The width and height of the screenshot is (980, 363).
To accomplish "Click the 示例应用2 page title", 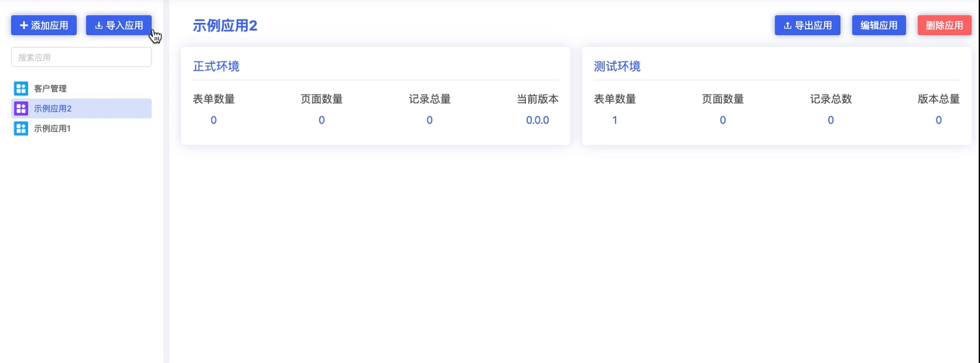I will coord(225,25).
